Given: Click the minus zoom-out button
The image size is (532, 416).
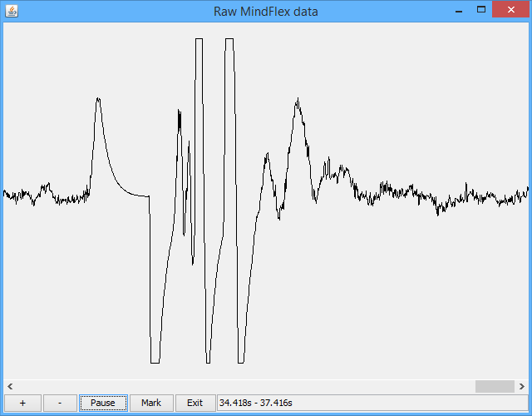Looking at the screenshot, I should pyautogui.click(x=60, y=403).
